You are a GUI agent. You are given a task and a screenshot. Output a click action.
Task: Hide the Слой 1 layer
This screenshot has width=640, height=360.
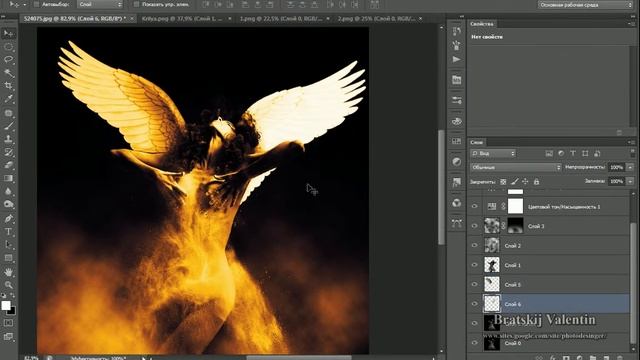click(x=474, y=265)
